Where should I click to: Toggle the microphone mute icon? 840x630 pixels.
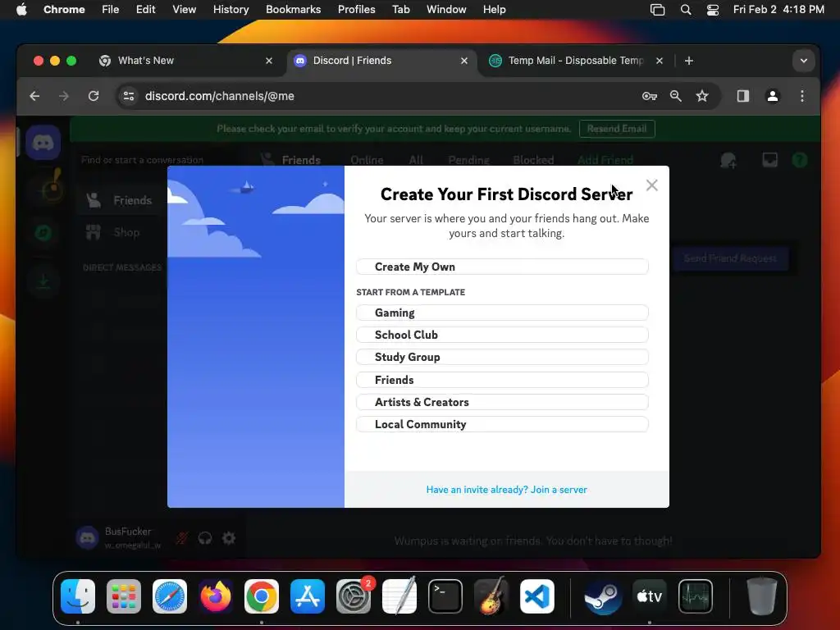[182, 538]
